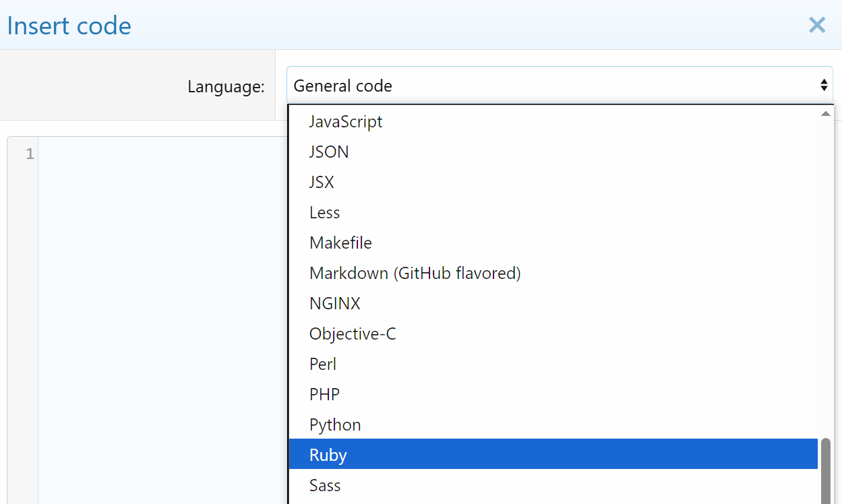Click into the code editor text area

(162, 320)
